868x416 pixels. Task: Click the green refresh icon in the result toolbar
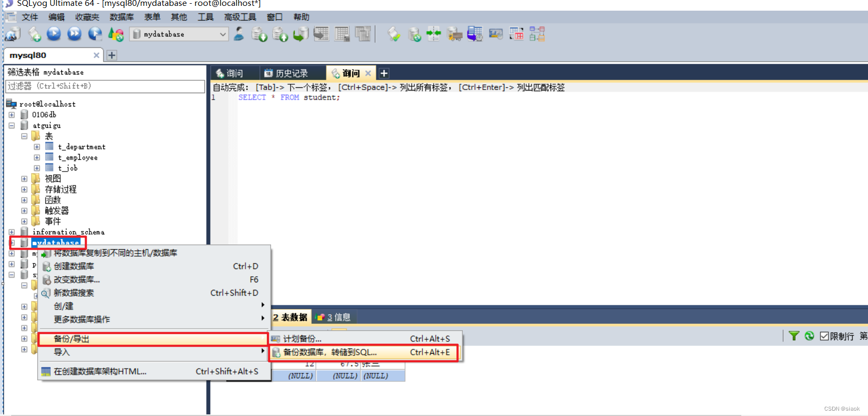pyautogui.click(x=809, y=336)
